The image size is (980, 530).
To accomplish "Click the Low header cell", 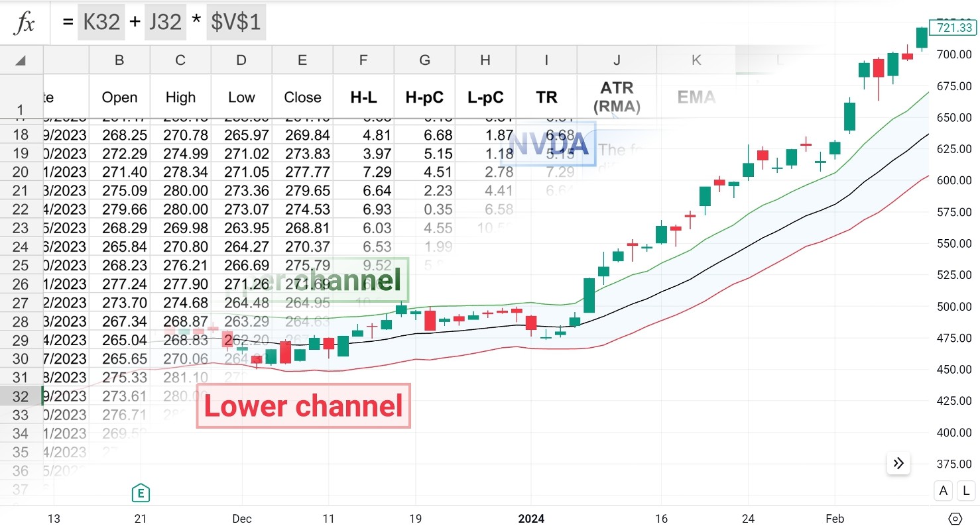I will tap(241, 97).
